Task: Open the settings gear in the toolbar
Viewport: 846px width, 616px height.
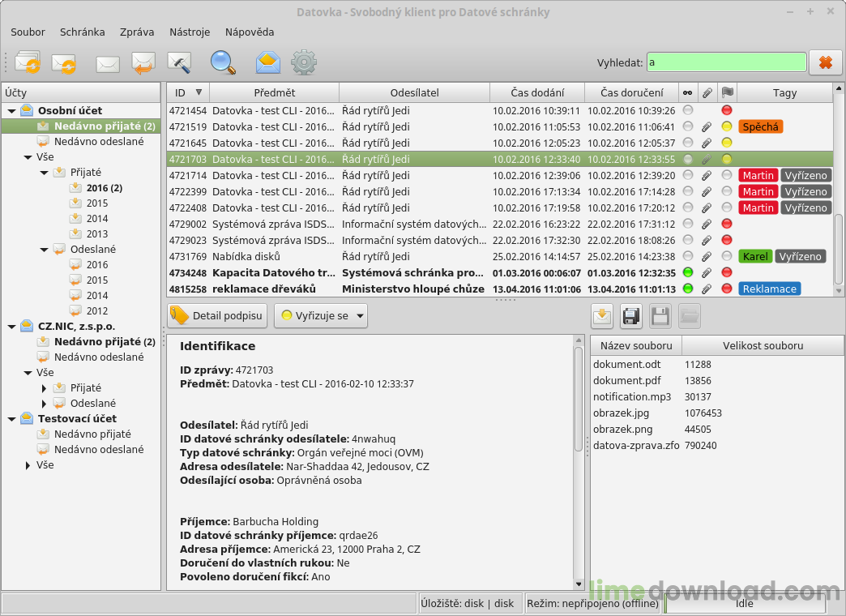Action: point(303,62)
